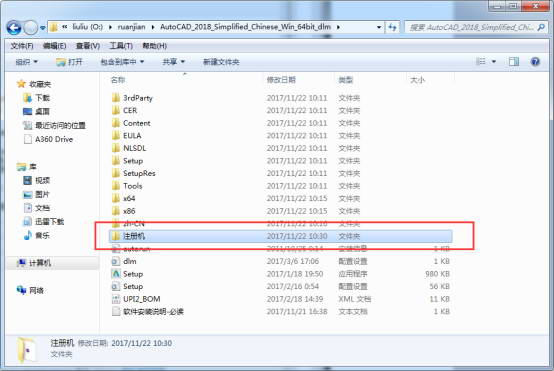Select the Setup configuration settings icon
The width and height of the screenshot is (554, 371).
[x=116, y=286]
